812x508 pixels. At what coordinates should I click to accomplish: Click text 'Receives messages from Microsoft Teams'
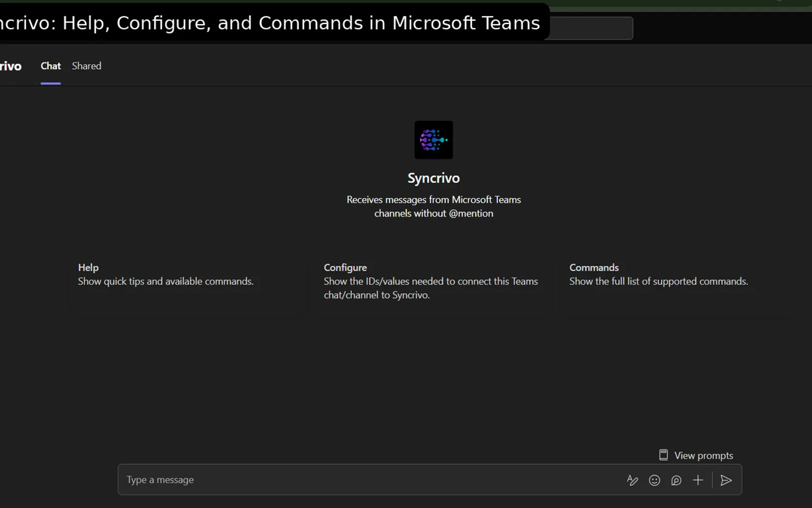click(x=434, y=200)
